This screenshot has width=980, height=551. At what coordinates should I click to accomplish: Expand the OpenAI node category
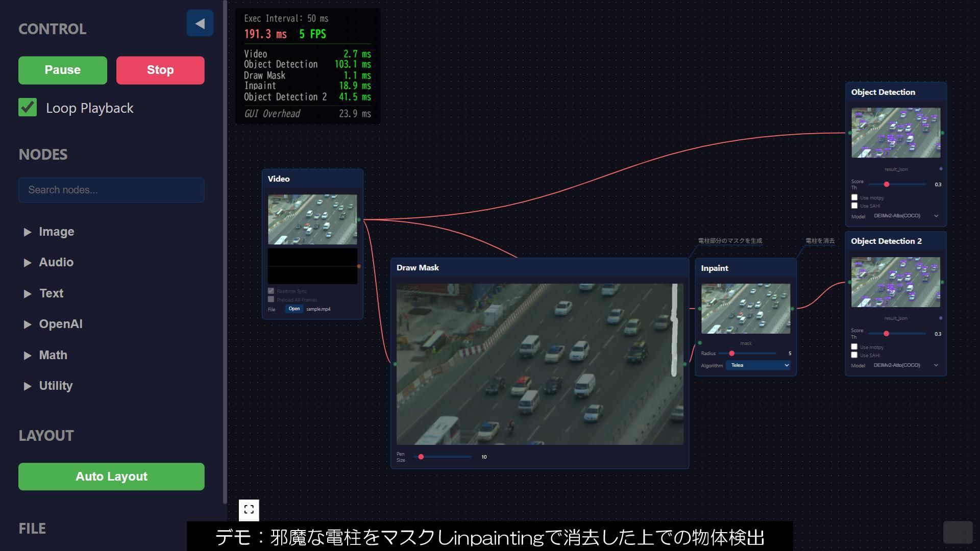(60, 324)
